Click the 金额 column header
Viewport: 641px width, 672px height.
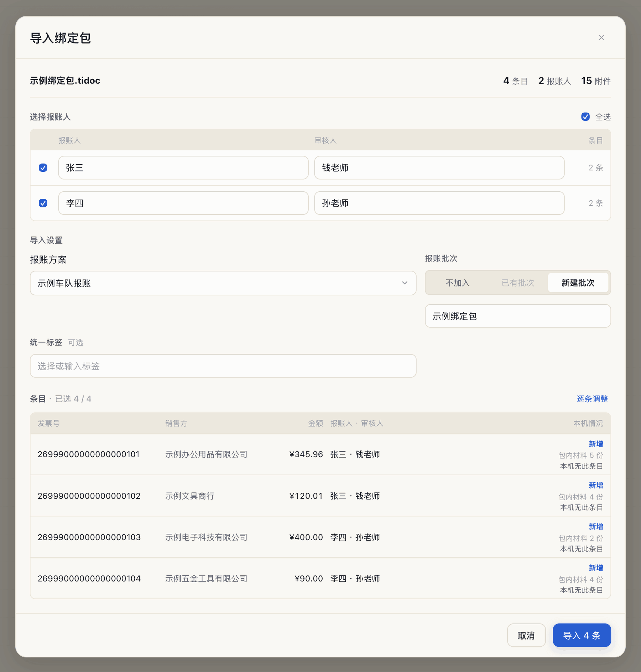(x=315, y=423)
